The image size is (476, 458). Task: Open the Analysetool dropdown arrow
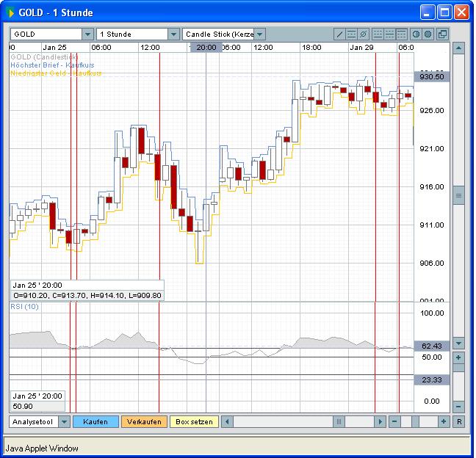[65, 421]
